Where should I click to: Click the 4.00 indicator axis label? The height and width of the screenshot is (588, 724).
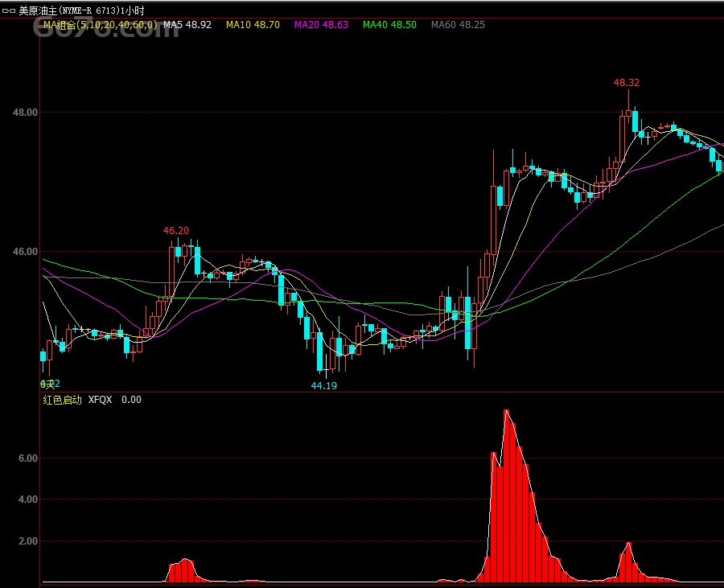coord(28,499)
